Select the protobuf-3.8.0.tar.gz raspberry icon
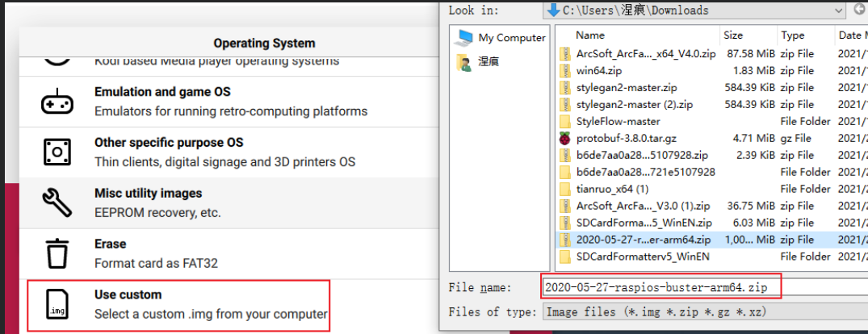This screenshot has height=334, width=868. click(x=565, y=138)
